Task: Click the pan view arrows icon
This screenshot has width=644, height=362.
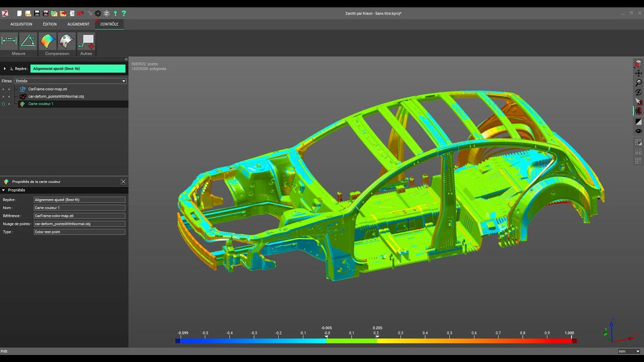Action: [x=638, y=73]
